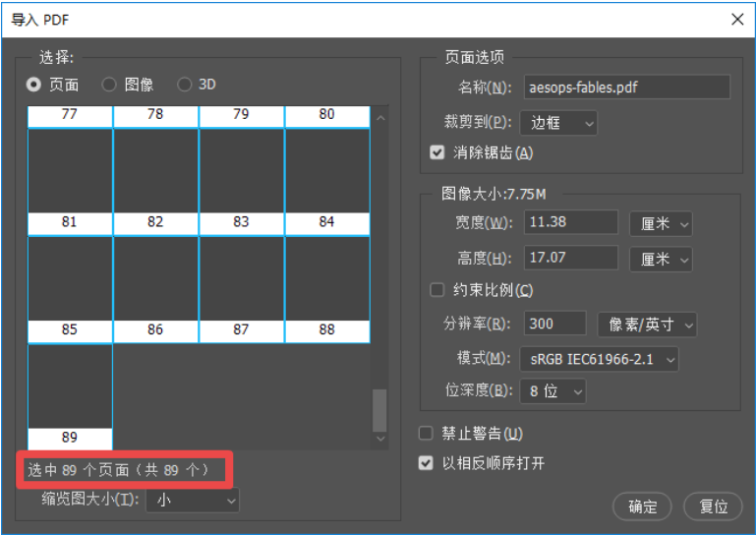Viewport: 756px width, 535px height.
Task: Click page label 79
Action: click(241, 114)
